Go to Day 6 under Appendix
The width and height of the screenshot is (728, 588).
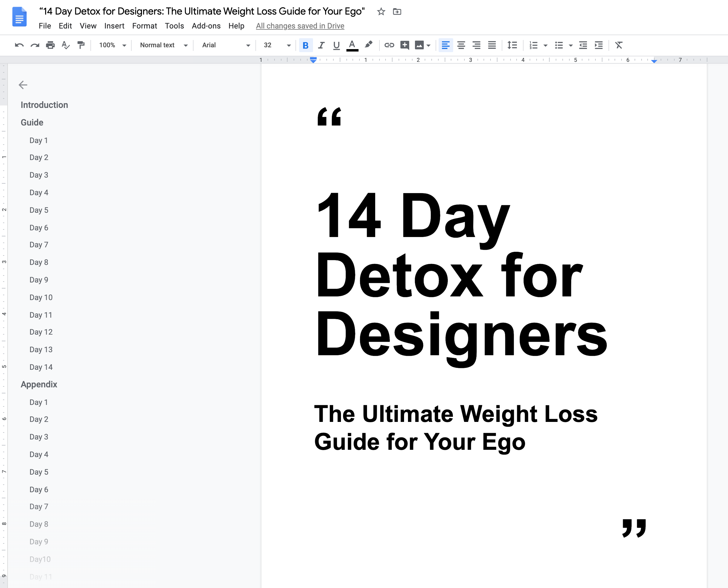39,490
